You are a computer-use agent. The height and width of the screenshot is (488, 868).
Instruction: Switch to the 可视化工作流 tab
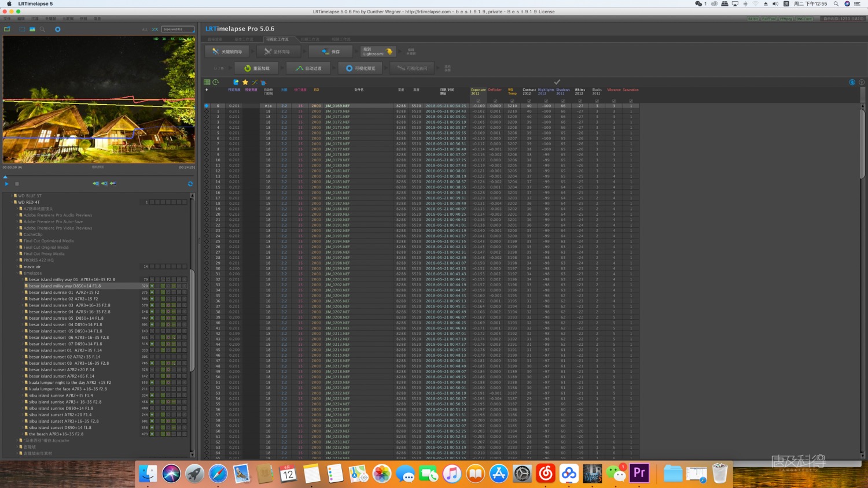277,39
